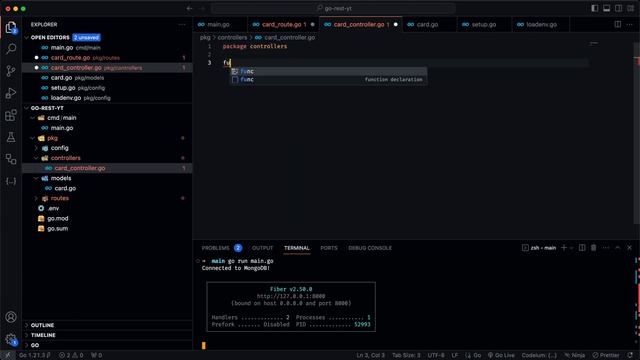This screenshot has height=360, width=640.
Task: Open .env file in explorer tree
Action: [x=107, y=208]
